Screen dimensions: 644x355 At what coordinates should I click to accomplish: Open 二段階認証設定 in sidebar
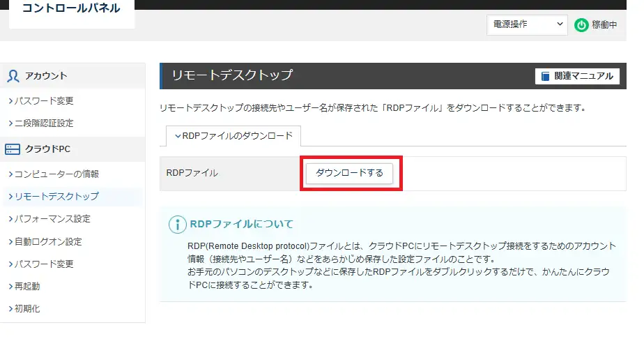pos(43,123)
